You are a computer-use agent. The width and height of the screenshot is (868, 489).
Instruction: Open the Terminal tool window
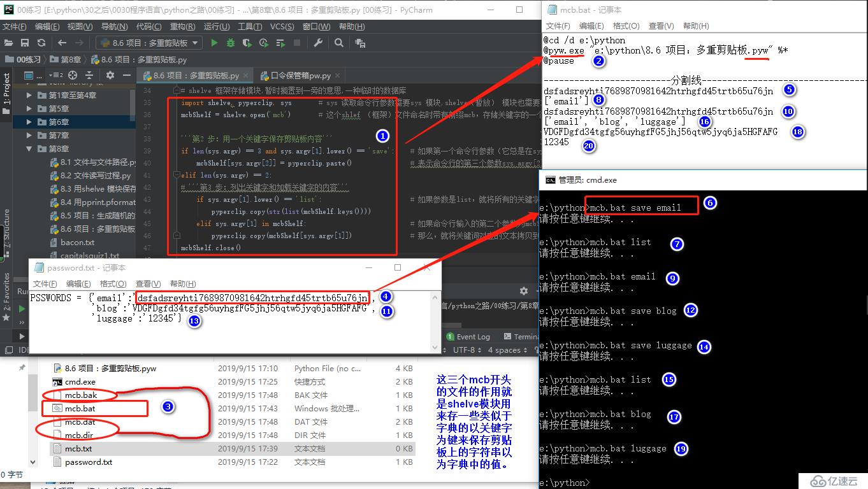pyautogui.click(x=522, y=337)
